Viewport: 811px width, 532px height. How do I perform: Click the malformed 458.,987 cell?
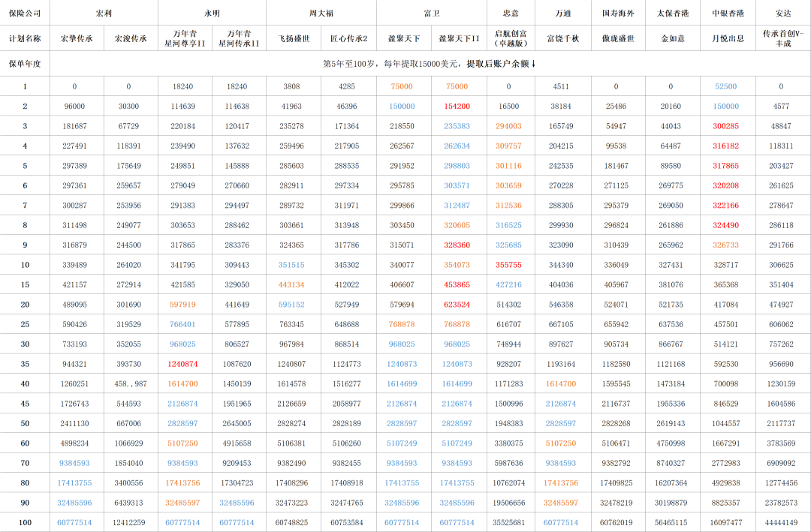(x=129, y=384)
